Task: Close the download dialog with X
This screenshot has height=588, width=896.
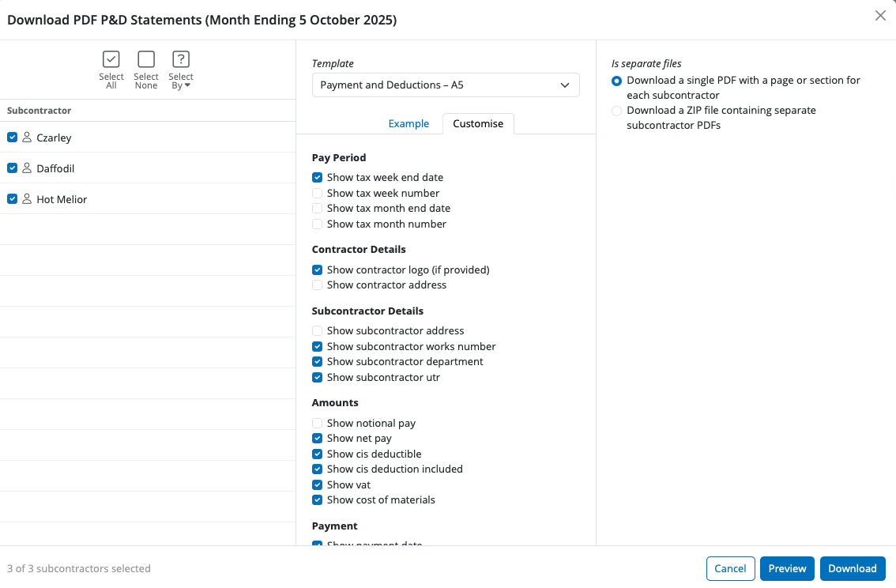Action: pyautogui.click(x=880, y=16)
